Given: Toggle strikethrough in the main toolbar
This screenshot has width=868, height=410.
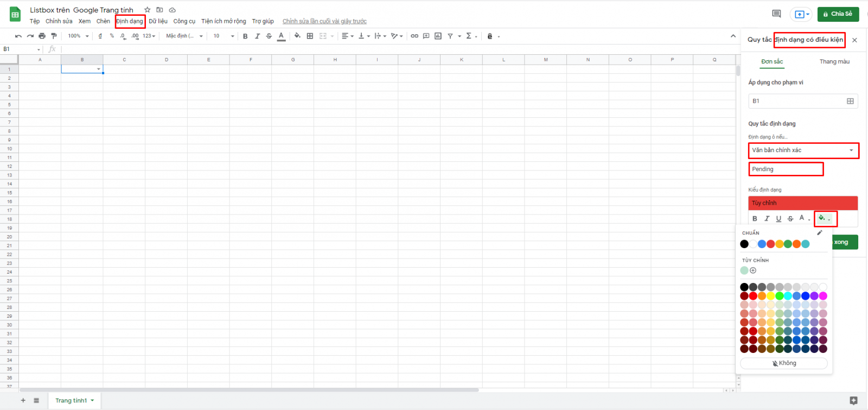Looking at the screenshot, I should (269, 36).
